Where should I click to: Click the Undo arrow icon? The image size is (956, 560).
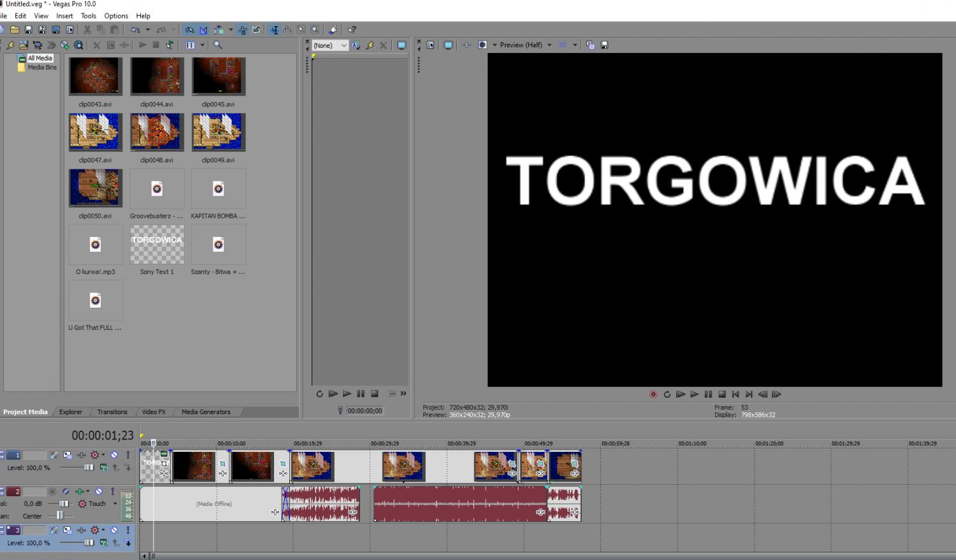(x=135, y=30)
